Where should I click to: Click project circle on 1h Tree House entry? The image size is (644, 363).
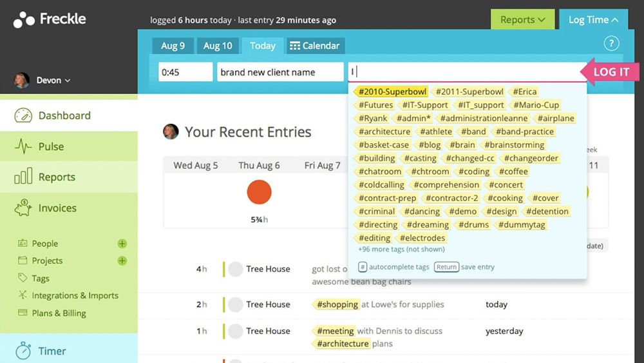tap(235, 331)
